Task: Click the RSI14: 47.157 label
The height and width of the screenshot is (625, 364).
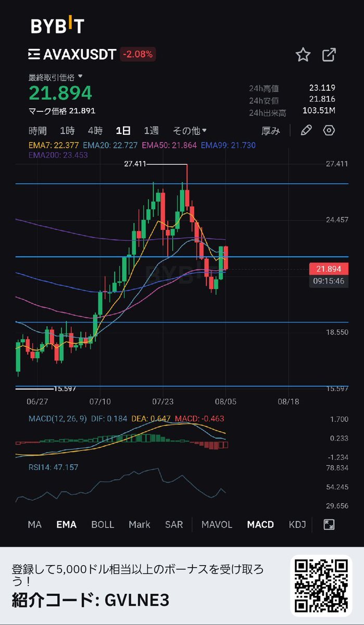Action: click(x=53, y=467)
